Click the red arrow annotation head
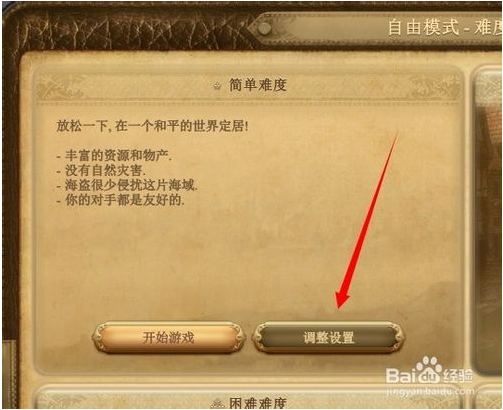 click(342, 298)
